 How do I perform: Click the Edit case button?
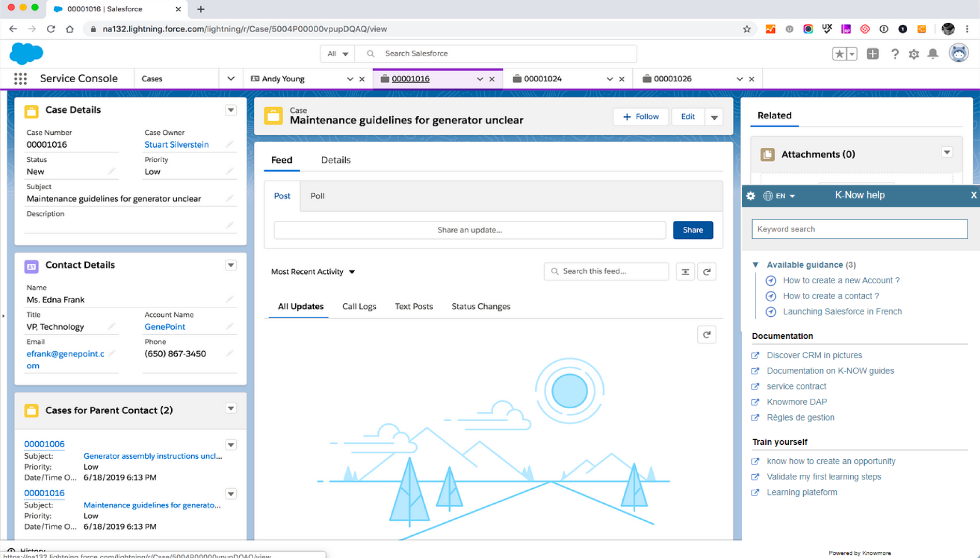pyautogui.click(x=687, y=117)
